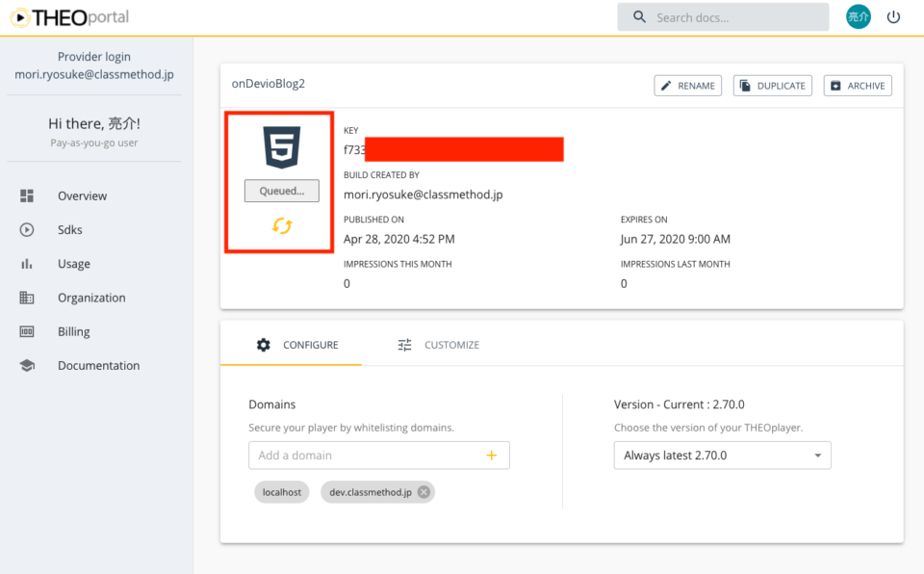Click the plus to add a domain
The height and width of the screenshot is (574, 924).
[x=492, y=455]
